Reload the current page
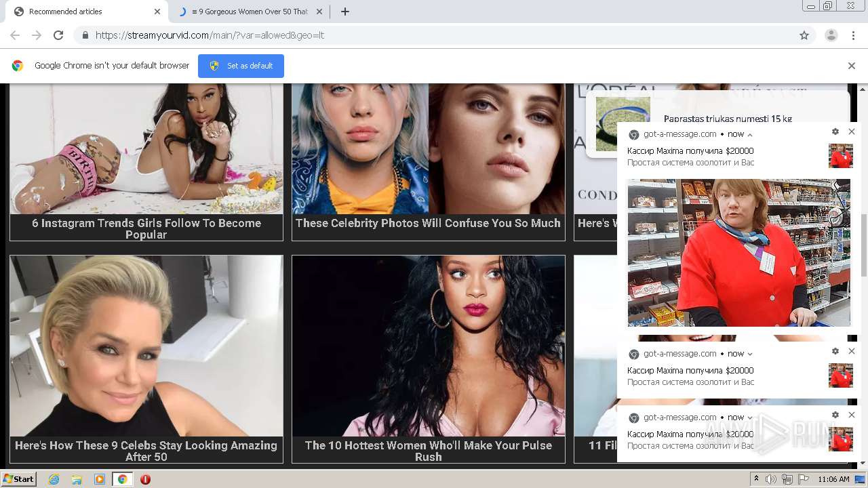 tap(58, 35)
